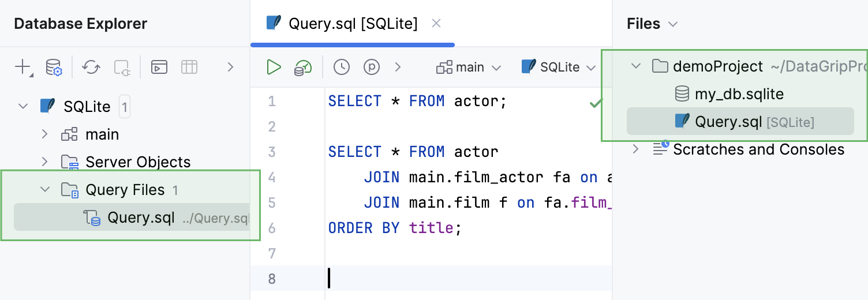Open the query console icon
The image size is (868, 300).
click(159, 67)
